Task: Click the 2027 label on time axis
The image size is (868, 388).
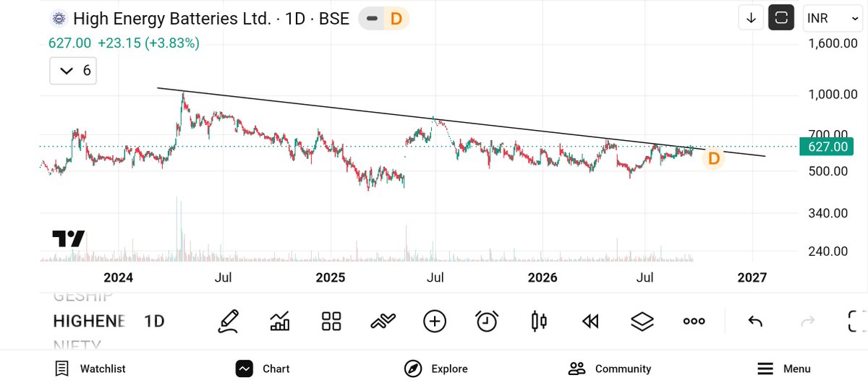Action: (x=752, y=277)
